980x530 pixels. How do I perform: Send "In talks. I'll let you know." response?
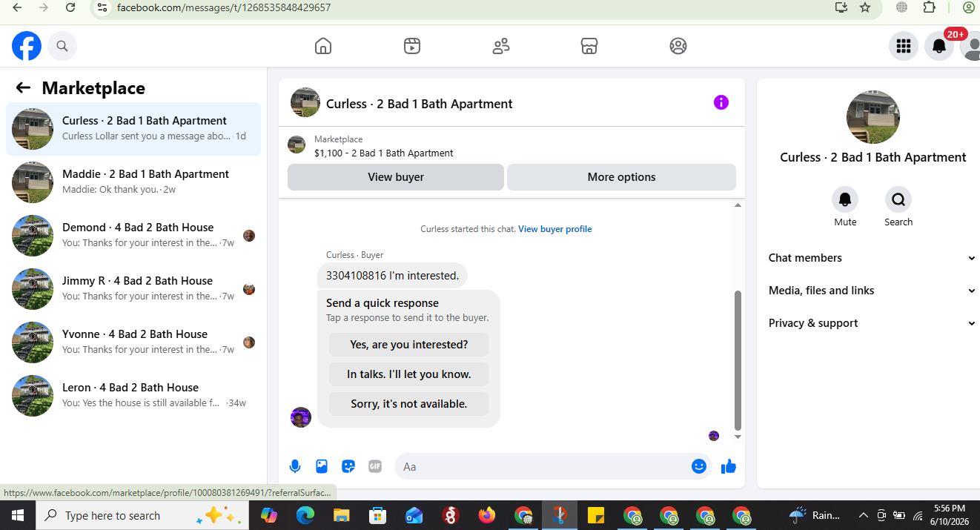coord(408,374)
